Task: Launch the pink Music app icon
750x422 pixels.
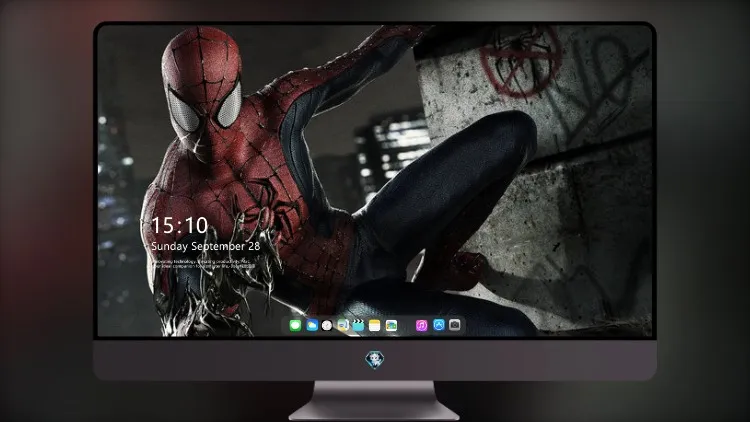Action: click(421, 325)
